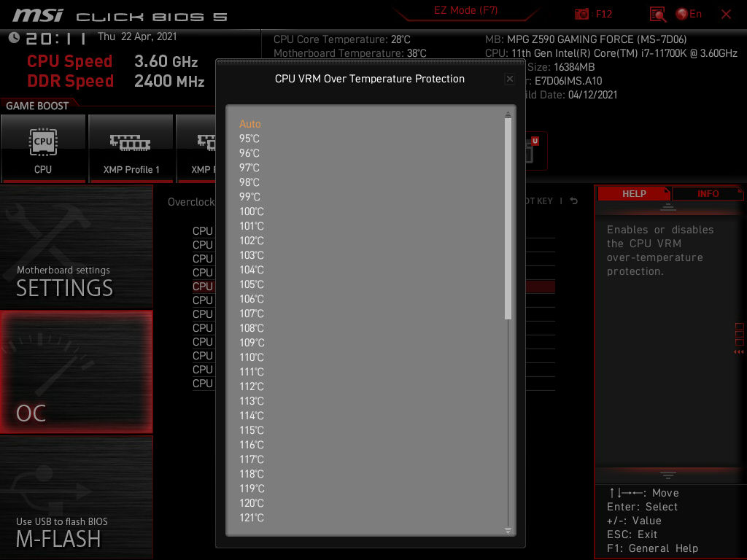Select 108°C in the list
Screen dimensions: 747x560
click(x=251, y=328)
